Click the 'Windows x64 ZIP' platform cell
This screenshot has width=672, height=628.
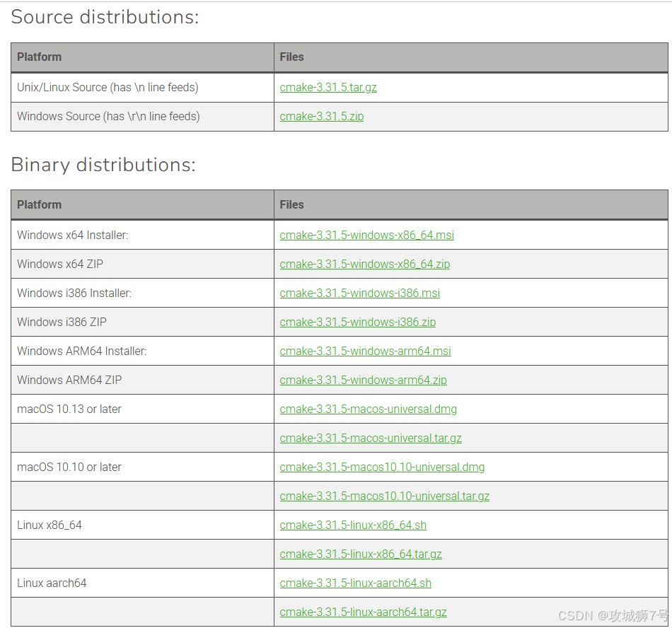[x=142, y=264]
